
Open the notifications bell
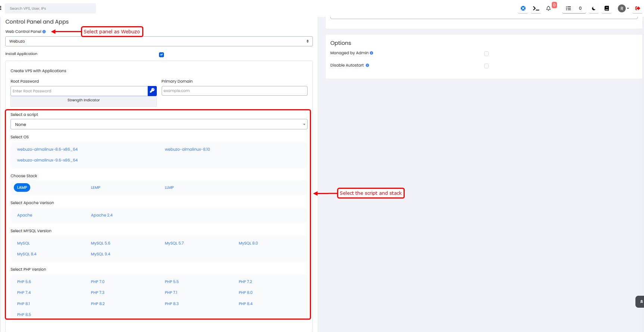click(x=548, y=8)
